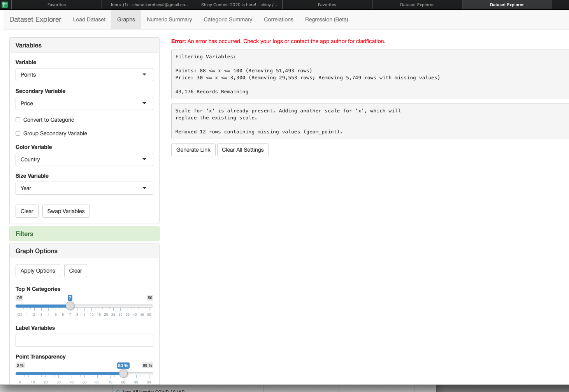Go to the Load Dataset tab

coord(89,19)
